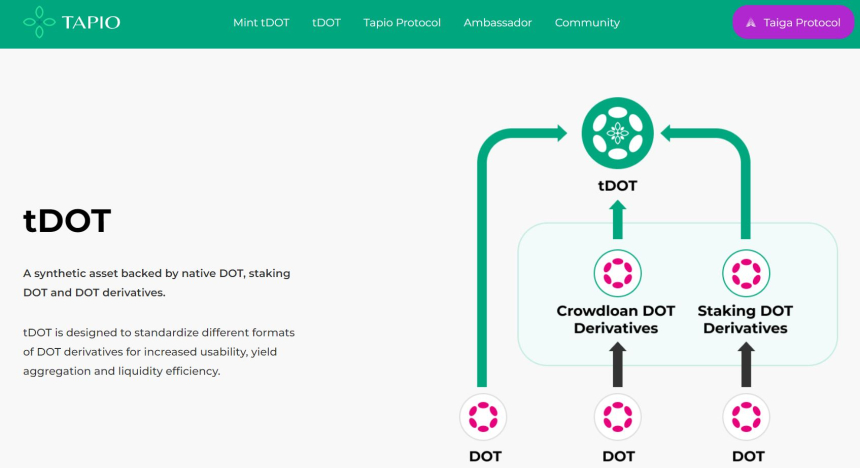This screenshot has height=468, width=860.
Task: Select the Staking DOT Derivatives pink icon
Action: tap(744, 272)
